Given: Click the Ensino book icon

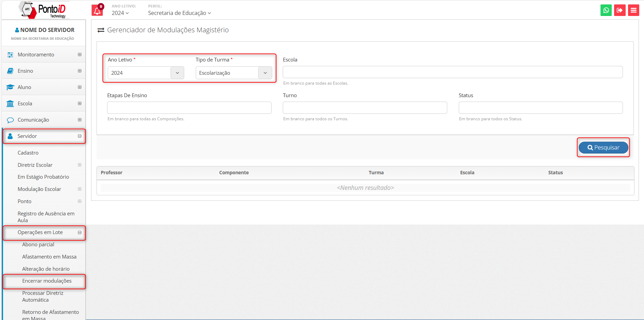Looking at the screenshot, I should coord(10,71).
